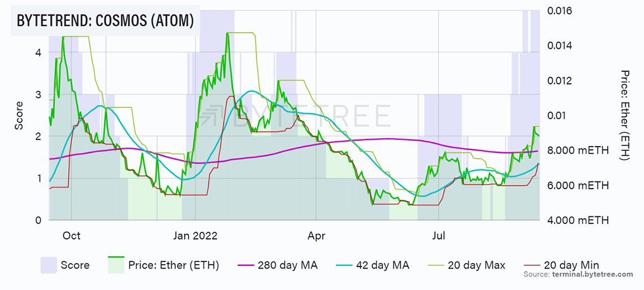Click the 0.01 right axis value

pyautogui.click(x=556, y=115)
